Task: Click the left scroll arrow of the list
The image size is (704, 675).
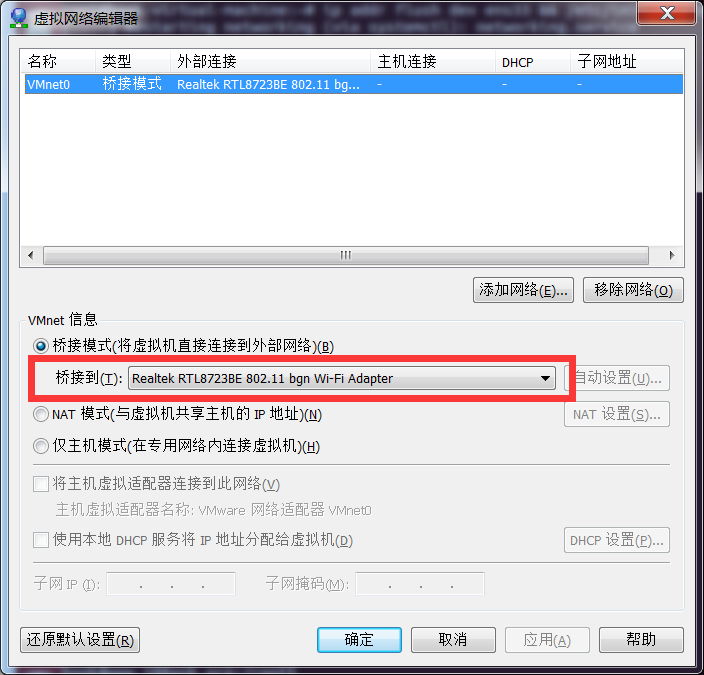Action: coord(31,256)
